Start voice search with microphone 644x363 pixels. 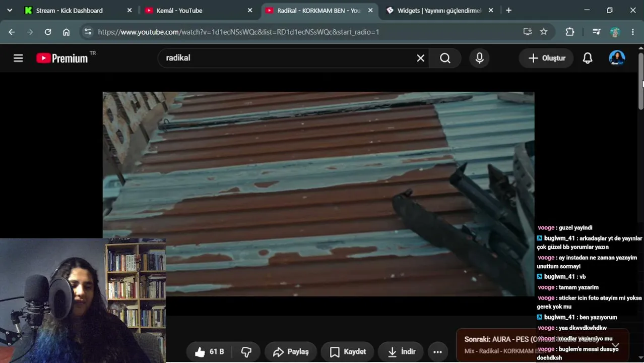click(x=480, y=58)
